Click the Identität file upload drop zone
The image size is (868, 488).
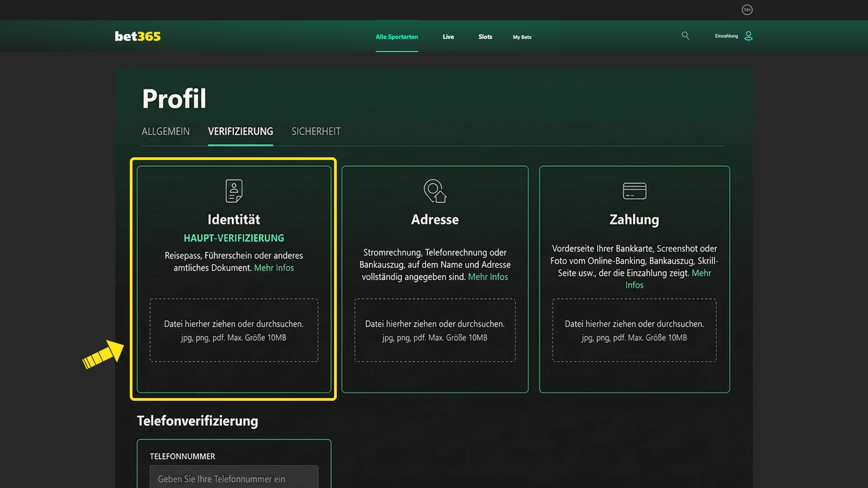click(x=233, y=330)
